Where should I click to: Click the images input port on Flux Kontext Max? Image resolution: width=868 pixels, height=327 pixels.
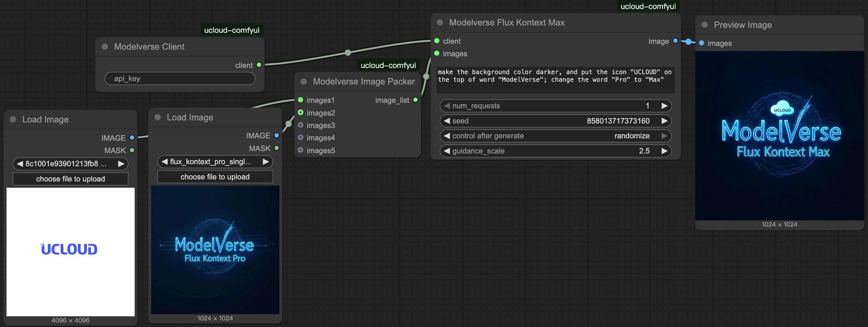click(x=437, y=53)
